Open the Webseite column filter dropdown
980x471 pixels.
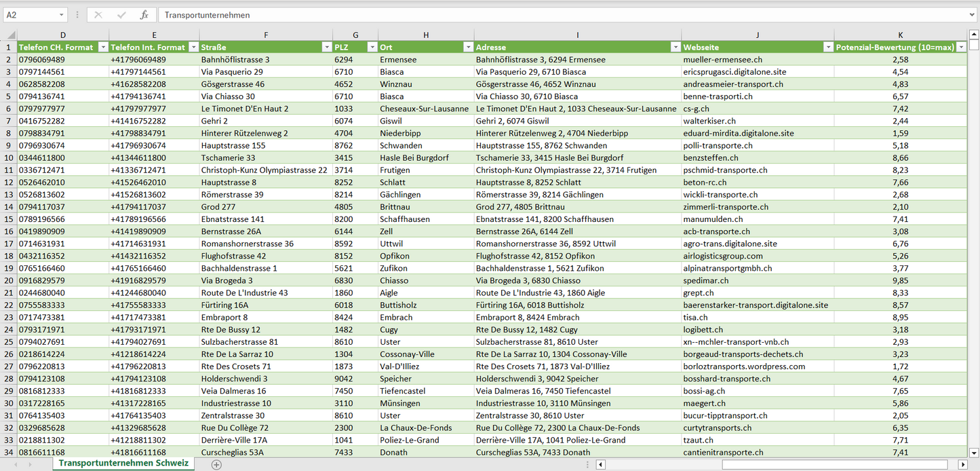(x=827, y=48)
